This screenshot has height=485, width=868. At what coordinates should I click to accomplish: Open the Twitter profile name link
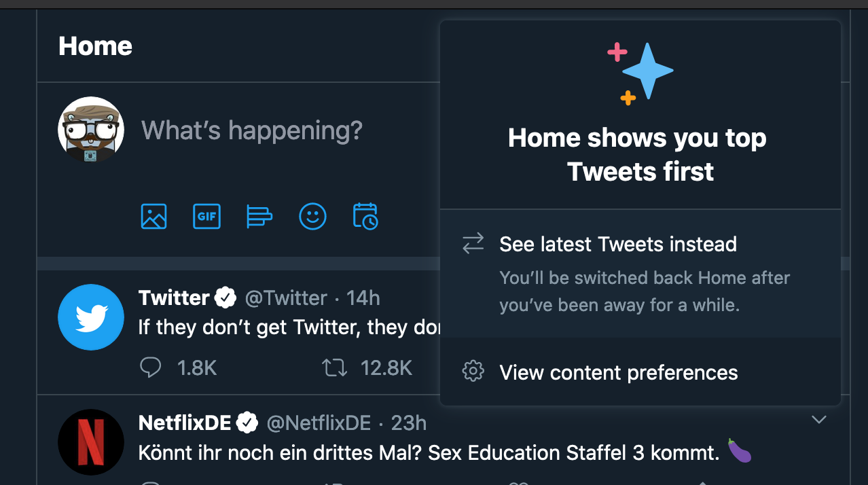[174, 298]
